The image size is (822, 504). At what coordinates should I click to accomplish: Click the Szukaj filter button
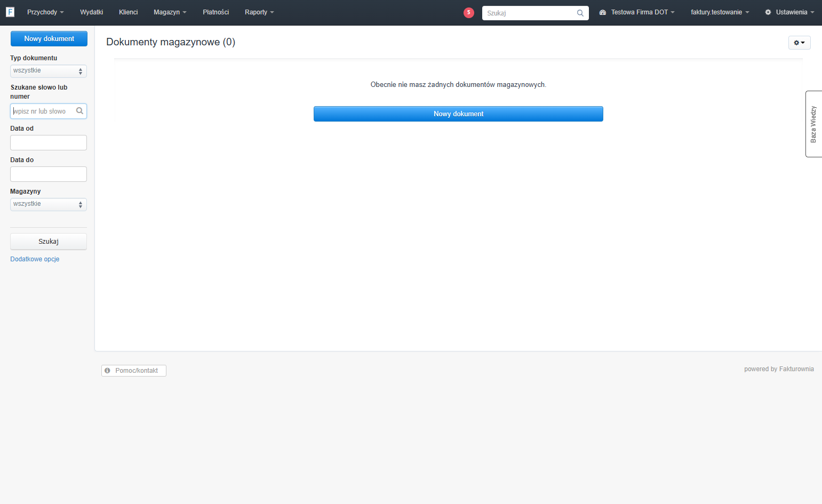49,242
